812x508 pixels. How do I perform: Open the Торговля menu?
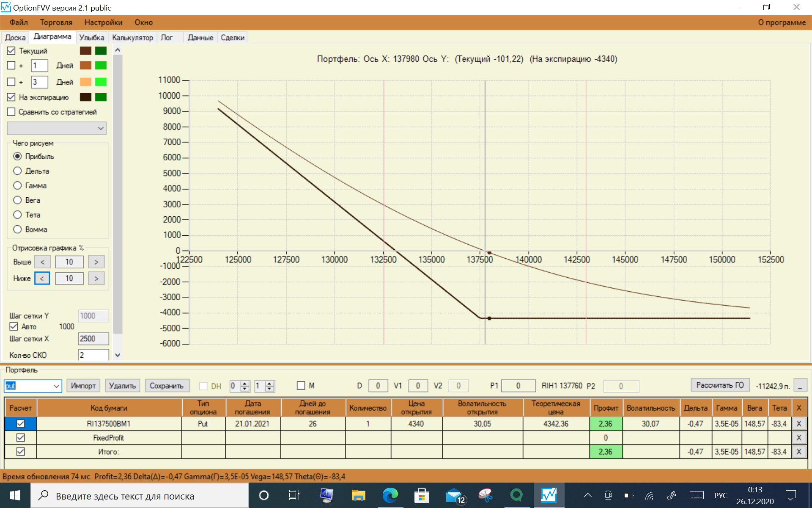click(x=56, y=22)
